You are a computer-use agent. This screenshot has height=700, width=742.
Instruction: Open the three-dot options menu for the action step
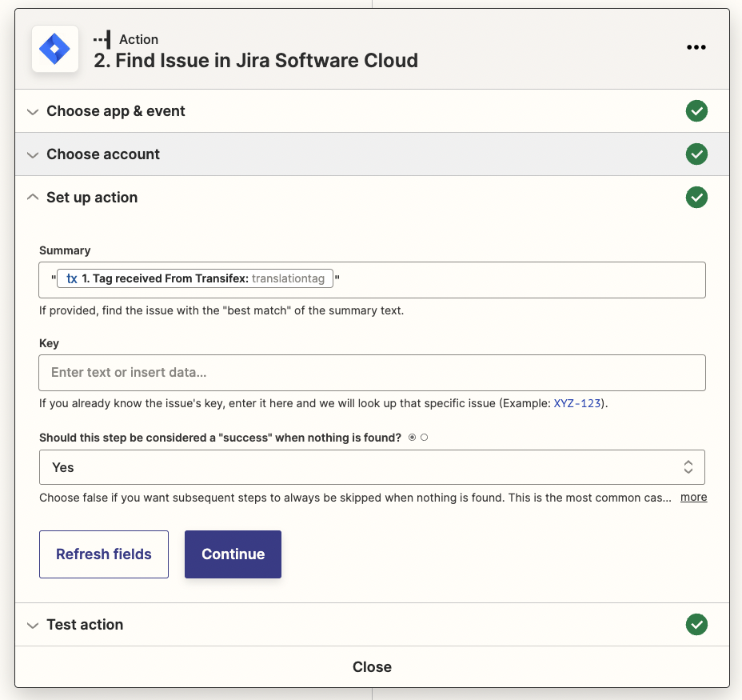[x=696, y=47]
